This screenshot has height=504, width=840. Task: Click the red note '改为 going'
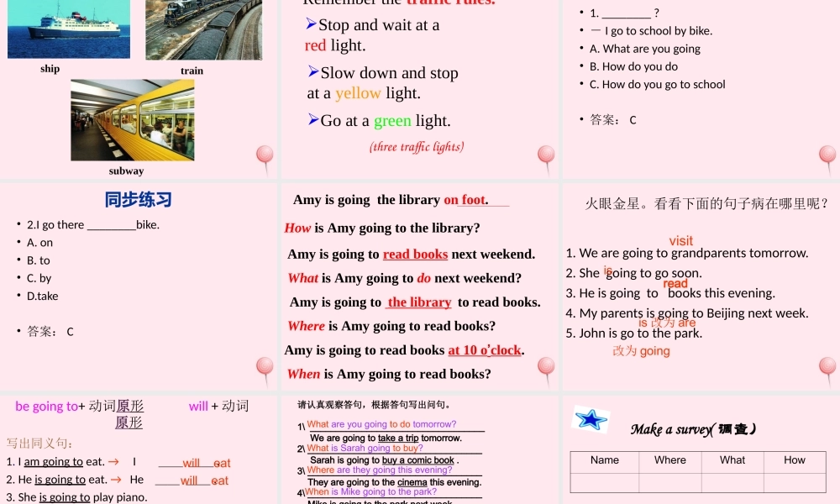click(x=641, y=351)
